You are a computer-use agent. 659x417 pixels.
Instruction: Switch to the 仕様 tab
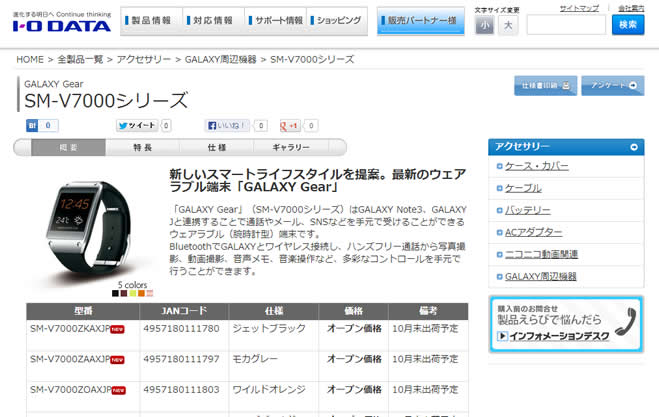click(216, 148)
